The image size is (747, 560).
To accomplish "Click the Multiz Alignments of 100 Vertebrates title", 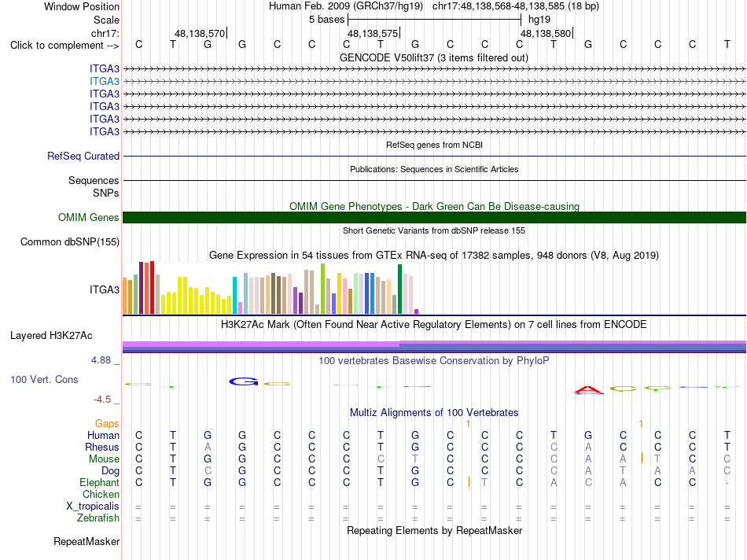I will 434,412.
